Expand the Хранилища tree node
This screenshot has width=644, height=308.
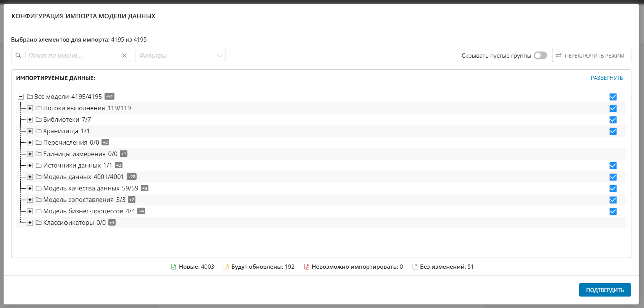(30, 131)
